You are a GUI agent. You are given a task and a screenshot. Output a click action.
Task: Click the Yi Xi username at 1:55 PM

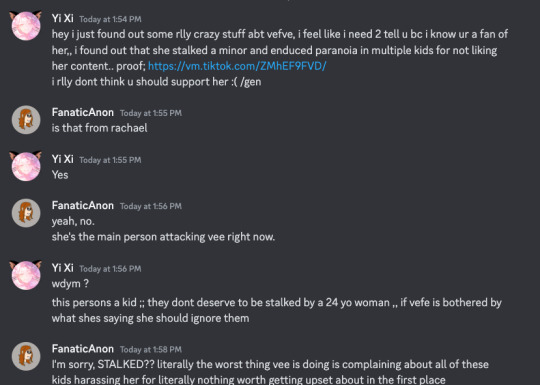pyautogui.click(x=62, y=159)
